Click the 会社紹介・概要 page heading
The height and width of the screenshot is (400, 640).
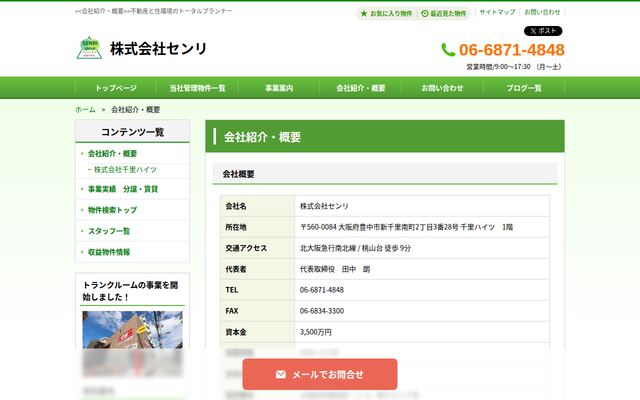tap(262, 137)
